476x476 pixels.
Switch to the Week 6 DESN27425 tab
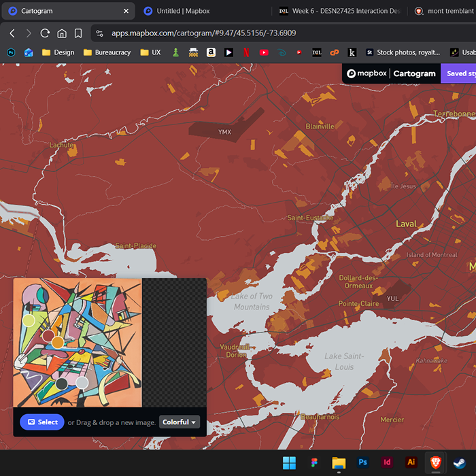point(340,11)
